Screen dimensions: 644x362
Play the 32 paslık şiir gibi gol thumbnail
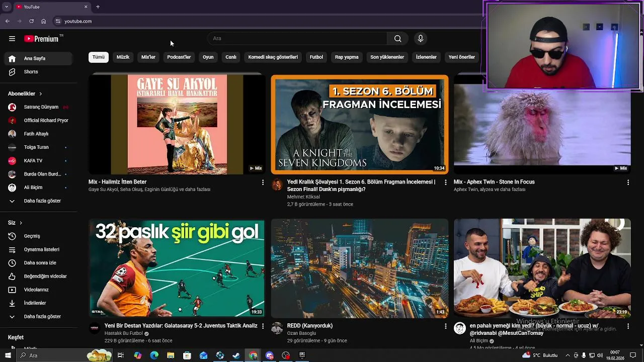point(177,268)
